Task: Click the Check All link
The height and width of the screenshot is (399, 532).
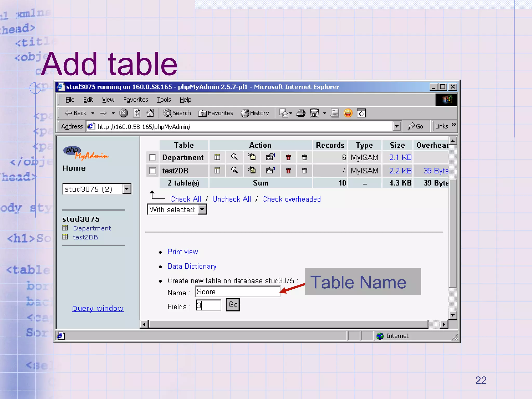Action: 185,199
